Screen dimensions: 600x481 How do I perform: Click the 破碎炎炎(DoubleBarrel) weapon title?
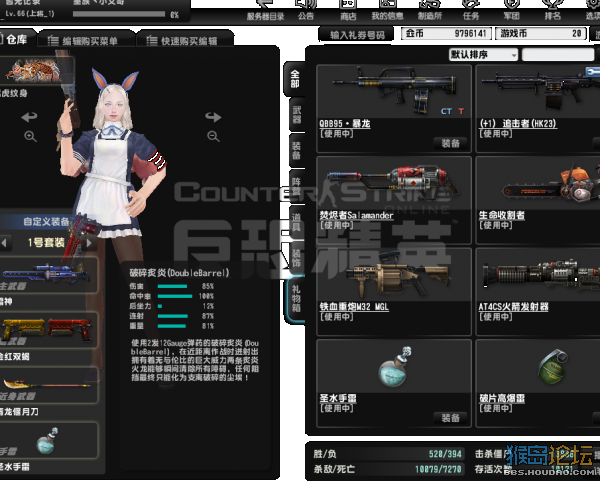coord(179,273)
